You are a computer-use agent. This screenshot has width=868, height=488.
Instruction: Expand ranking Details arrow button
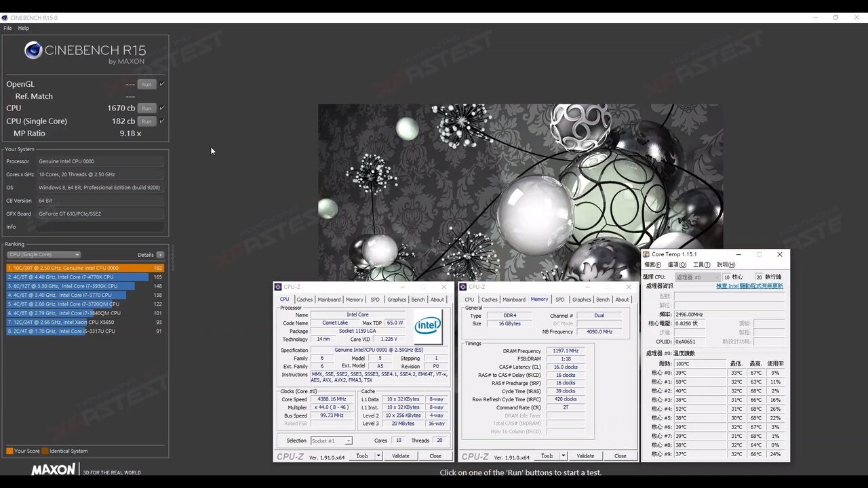pyautogui.click(x=160, y=255)
